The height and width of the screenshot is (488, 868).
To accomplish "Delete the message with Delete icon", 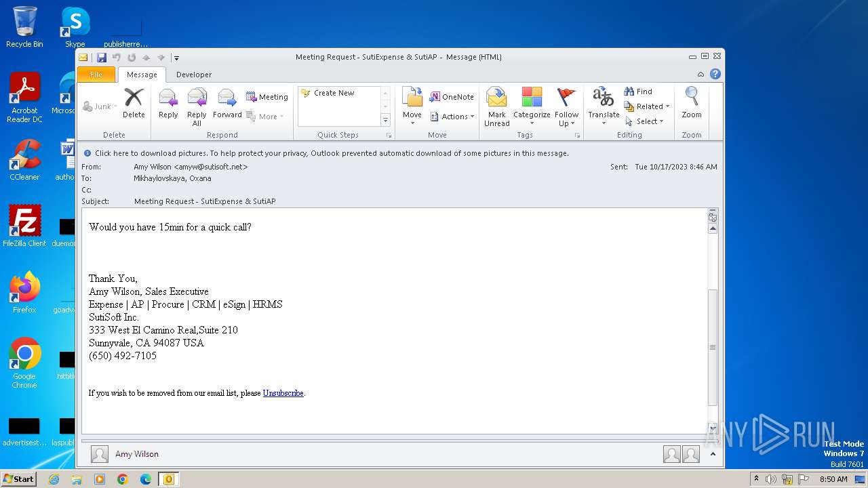I will [134, 103].
